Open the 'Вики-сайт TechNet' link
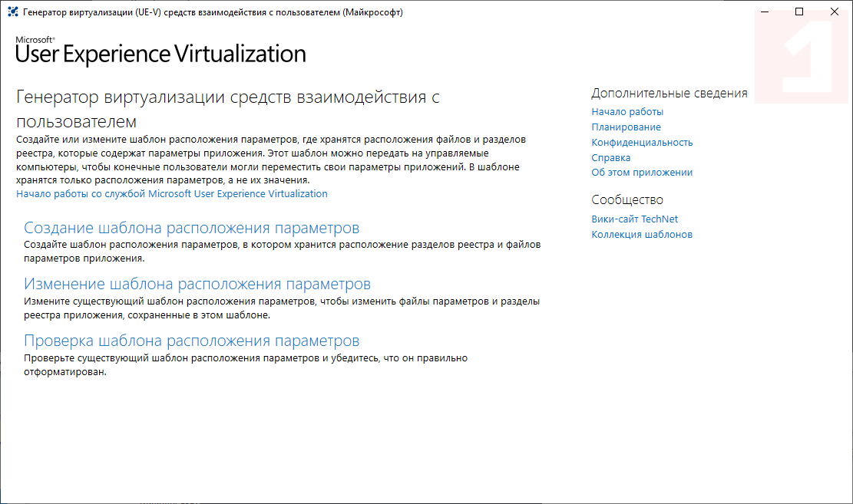This screenshot has height=504, width=853. 635,219
